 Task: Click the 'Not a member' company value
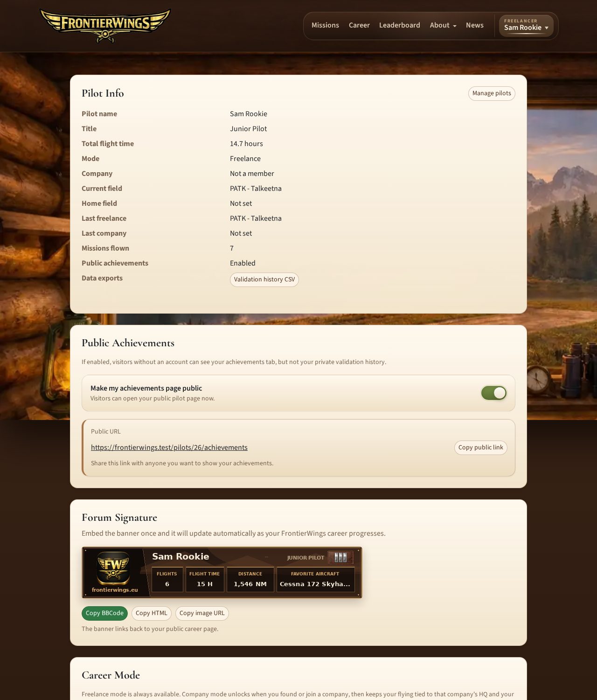[x=252, y=174]
